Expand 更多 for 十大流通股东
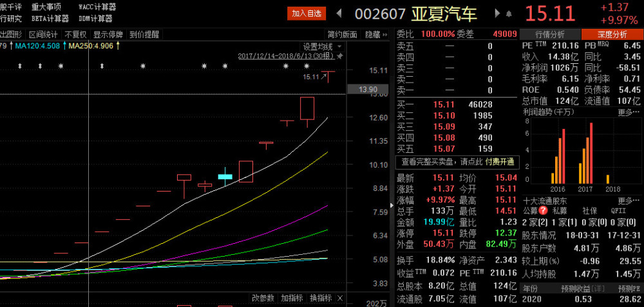Image resolution: width=644 pixels, height=307 pixels. click(629, 201)
